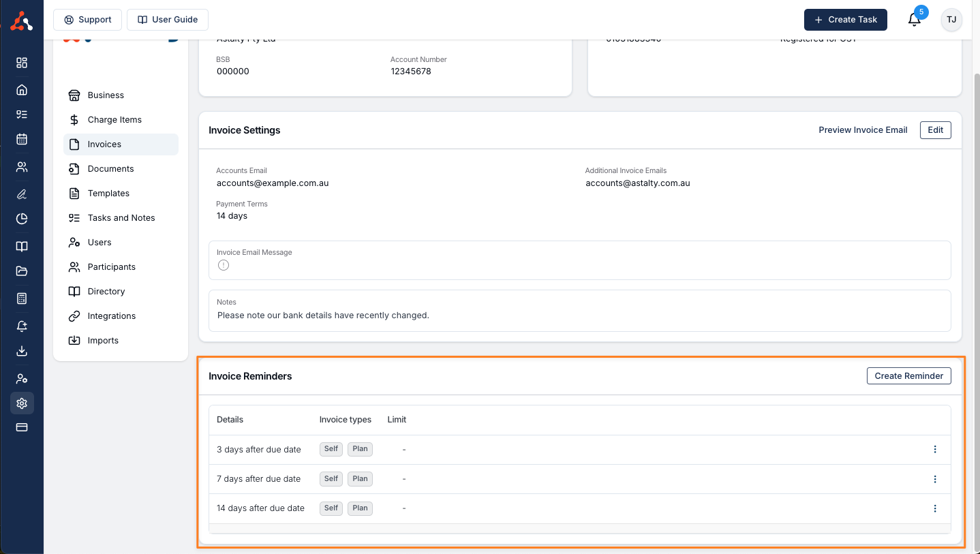Select Charge Items in settings menu
980x554 pixels.
pos(114,120)
